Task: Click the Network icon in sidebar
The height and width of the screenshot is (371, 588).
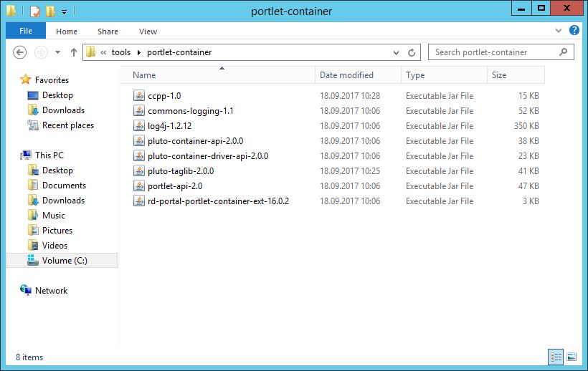Action: [26, 290]
